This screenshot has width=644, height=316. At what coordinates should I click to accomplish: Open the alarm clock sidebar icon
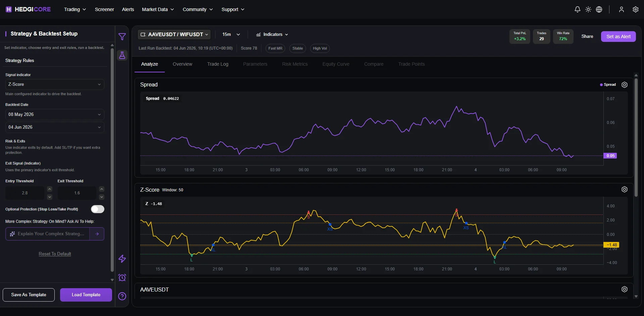coord(122,277)
